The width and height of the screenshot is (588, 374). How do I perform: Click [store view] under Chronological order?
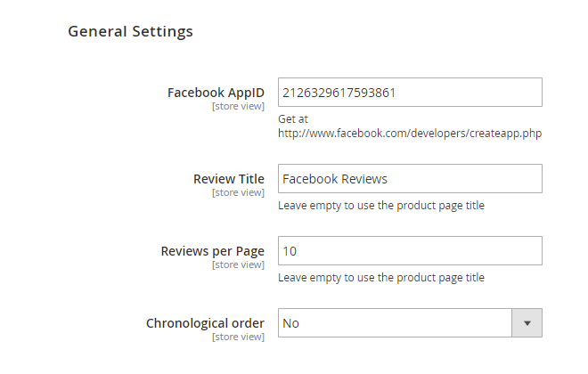[238, 337]
